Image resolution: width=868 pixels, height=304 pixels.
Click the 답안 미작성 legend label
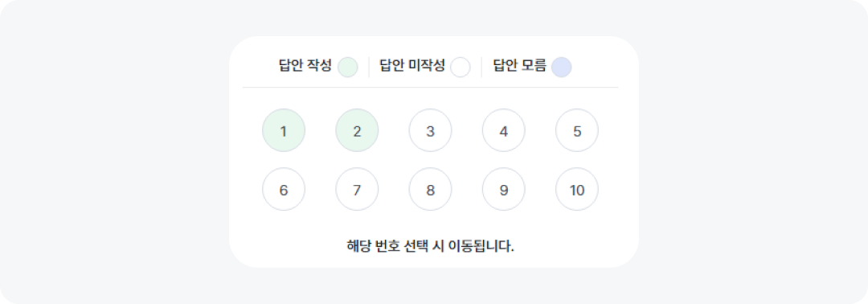point(411,66)
